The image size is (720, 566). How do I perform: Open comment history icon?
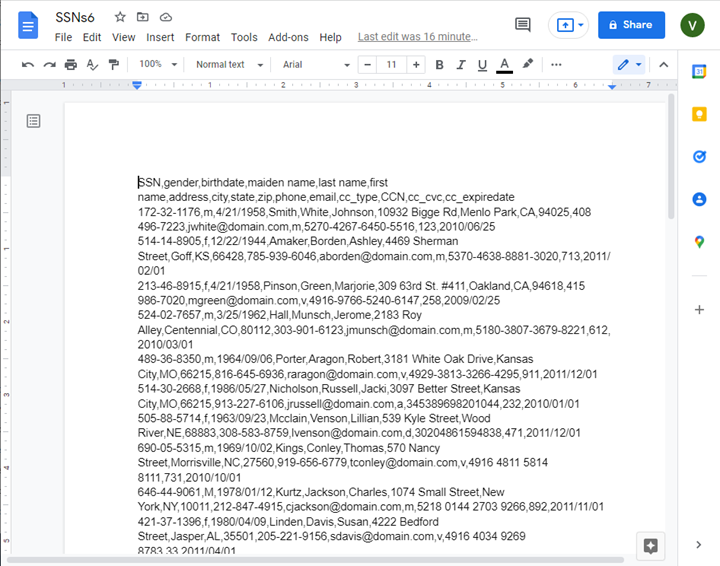522,25
